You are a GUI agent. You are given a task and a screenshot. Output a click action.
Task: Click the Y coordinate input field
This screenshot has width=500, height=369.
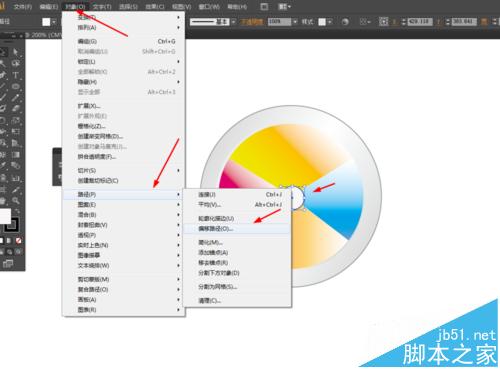464,22
